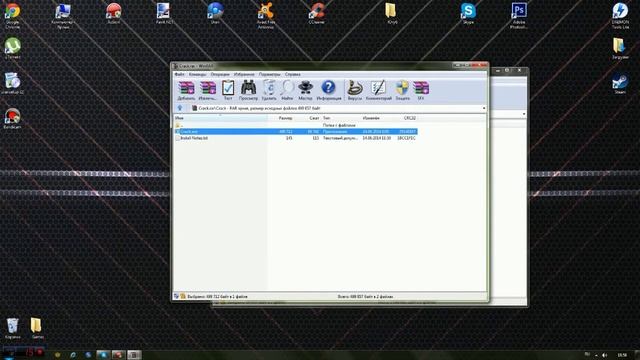Open Просмотр (View) binoculars icon

pos(248,90)
